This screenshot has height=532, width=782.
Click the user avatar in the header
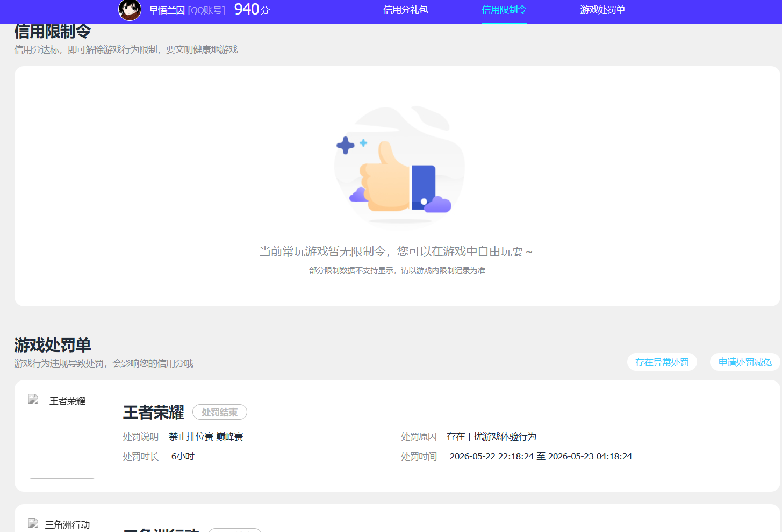coord(130,10)
